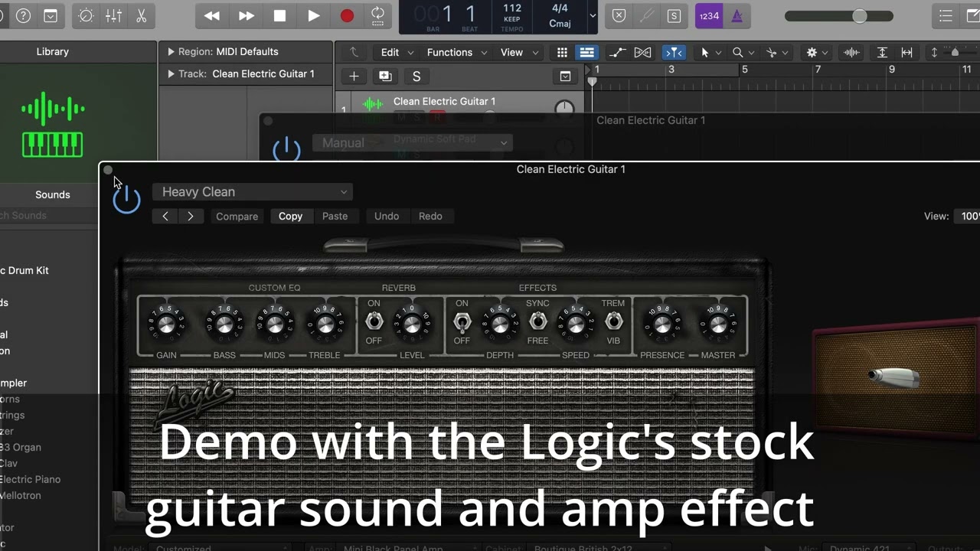Click the horizontal auto zoom icon
The height and width of the screenshot is (551, 980).
pos(906,52)
